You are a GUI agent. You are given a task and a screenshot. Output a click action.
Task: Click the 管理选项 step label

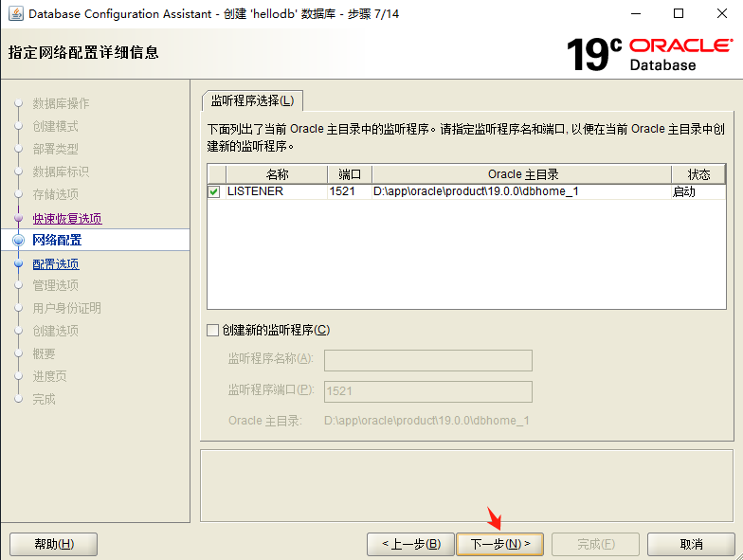[x=55, y=285]
